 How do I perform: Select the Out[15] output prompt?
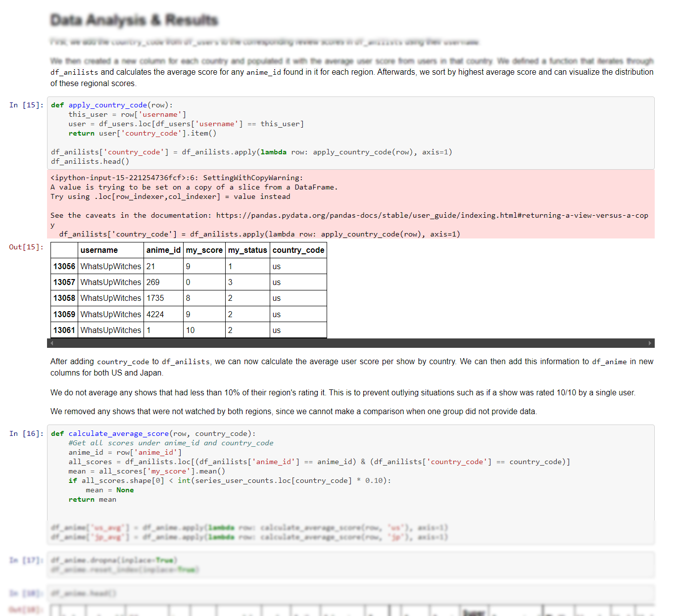click(x=26, y=247)
